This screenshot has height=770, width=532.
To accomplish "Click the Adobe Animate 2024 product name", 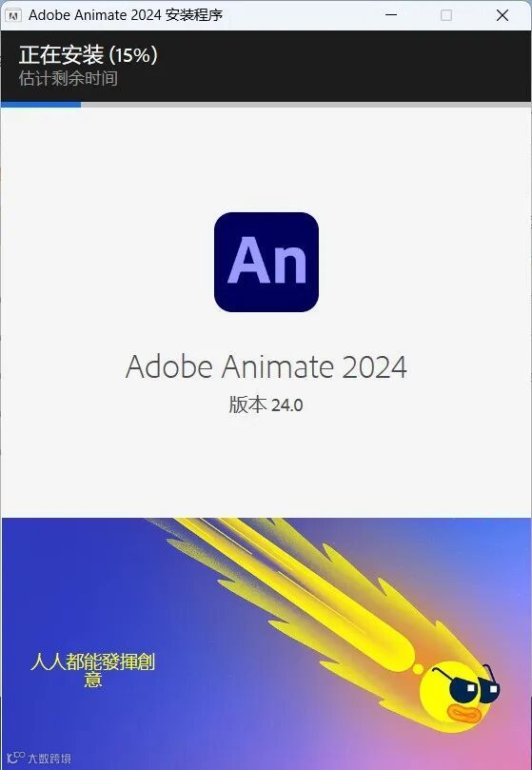I will pos(266,366).
